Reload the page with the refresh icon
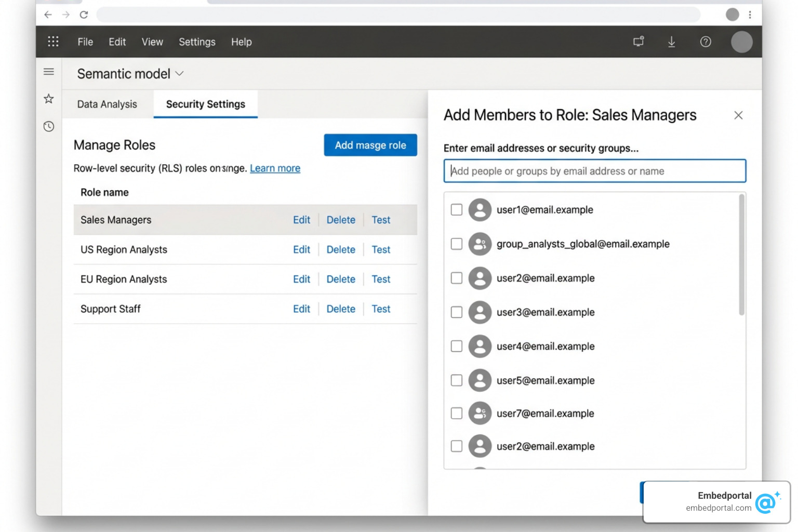The image size is (798, 532). pyautogui.click(x=84, y=15)
